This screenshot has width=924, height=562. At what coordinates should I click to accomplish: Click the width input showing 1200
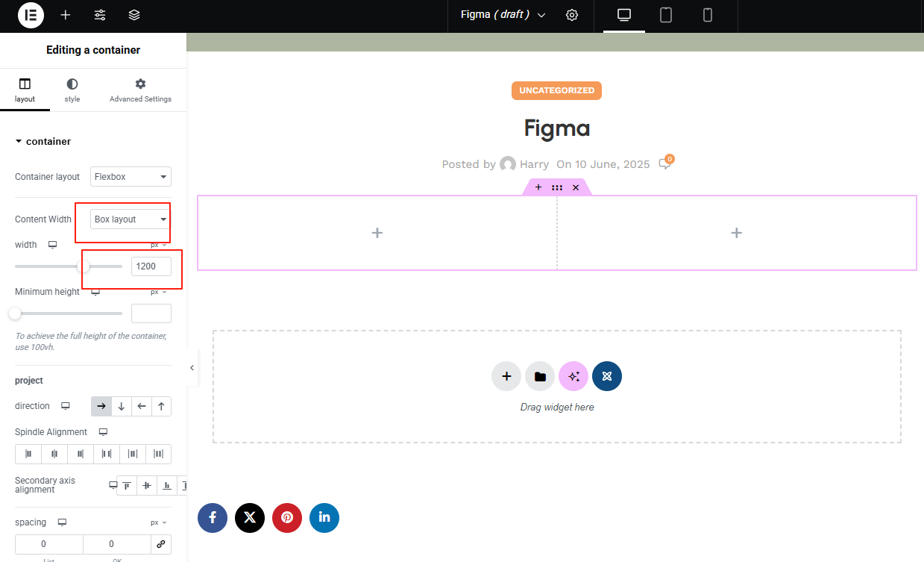[x=151, y=266]
